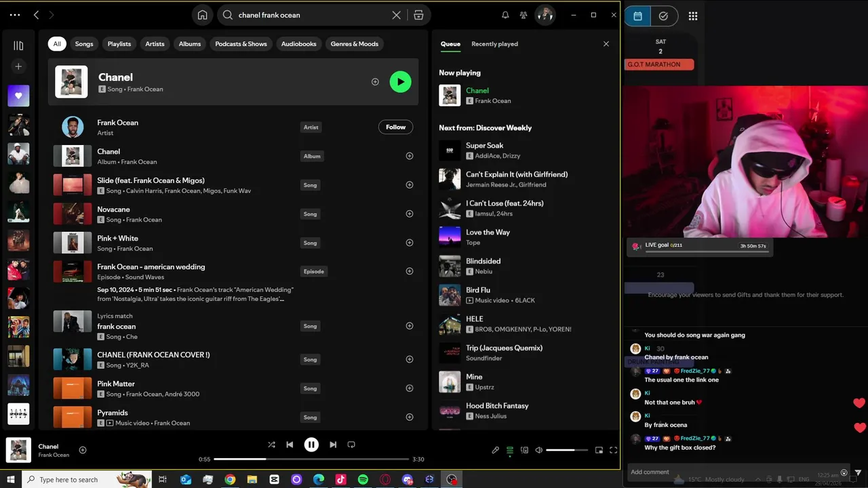Adjust the volume slider
The height and width of the screenshot is (488, 868).
[x=567, y=450]
